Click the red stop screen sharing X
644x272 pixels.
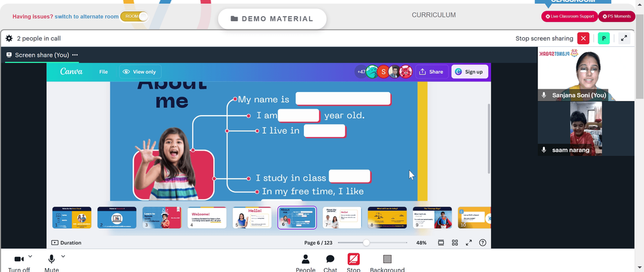coord(583,39)
